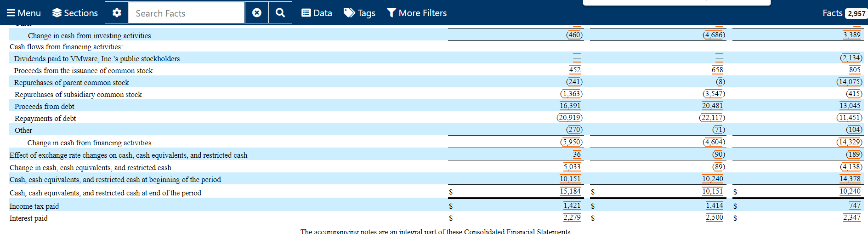
Task: Open the More Filters menu
Action: click(417, 13)
